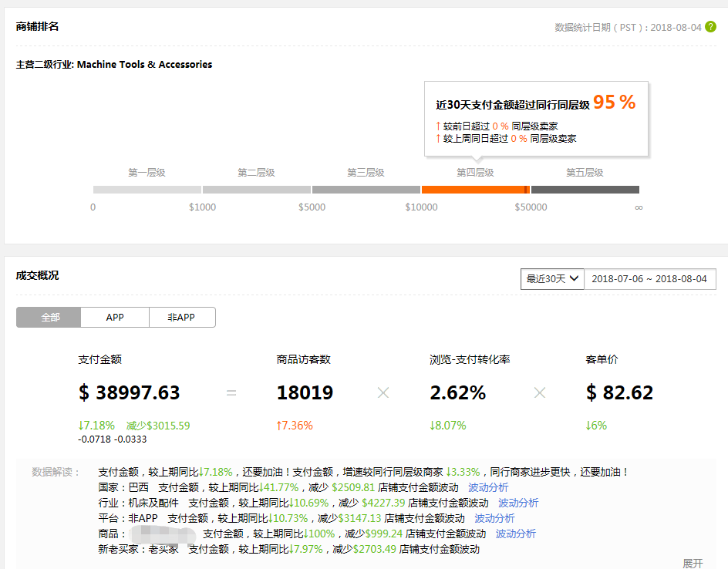Click the $10000 scale label
The height and width of the screenshot is (569, 728).
point(421,207)
